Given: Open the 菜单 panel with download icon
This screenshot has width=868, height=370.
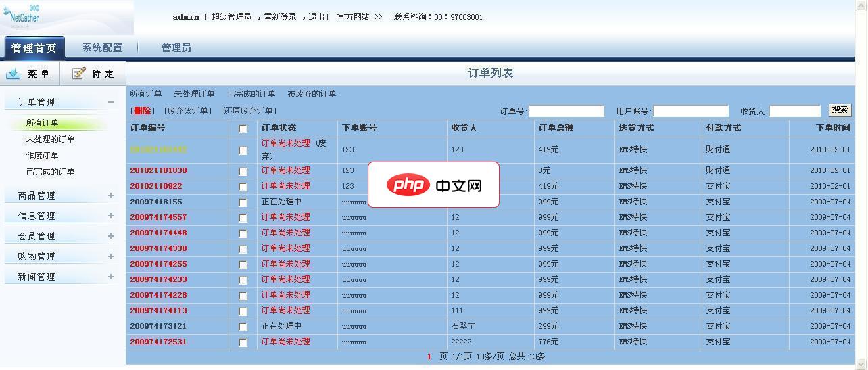Looking at the screenshot, I should (x=30, y=74).
